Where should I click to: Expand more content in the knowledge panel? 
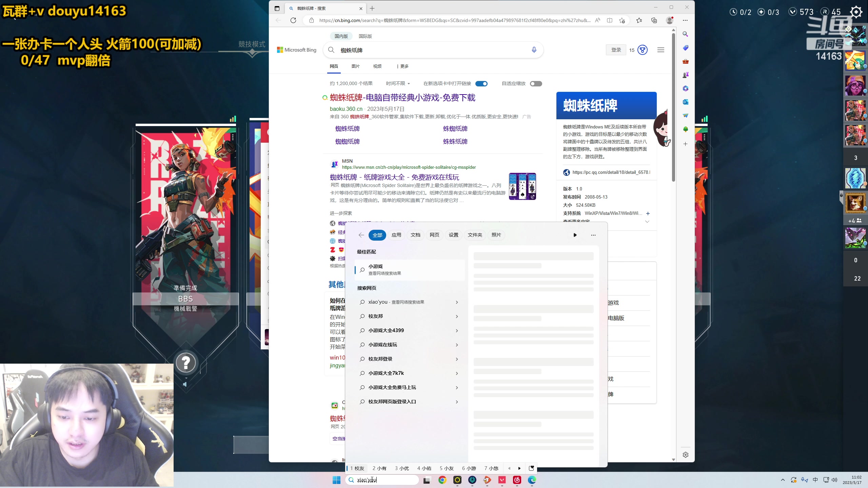[647, 222]
